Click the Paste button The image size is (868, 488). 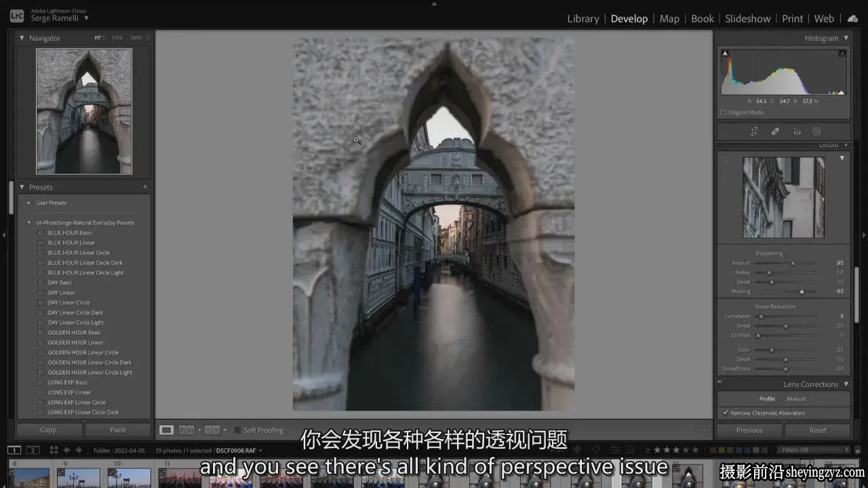118,430
